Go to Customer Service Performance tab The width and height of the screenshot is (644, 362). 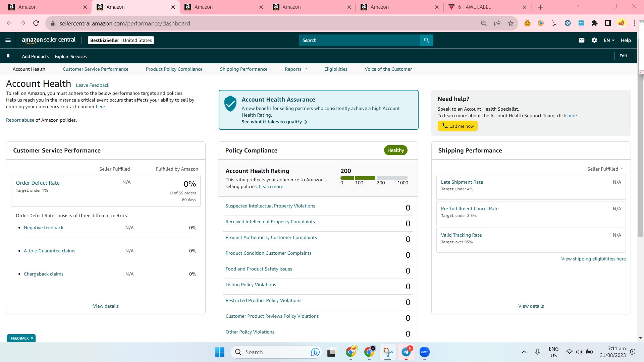(96, 69)
